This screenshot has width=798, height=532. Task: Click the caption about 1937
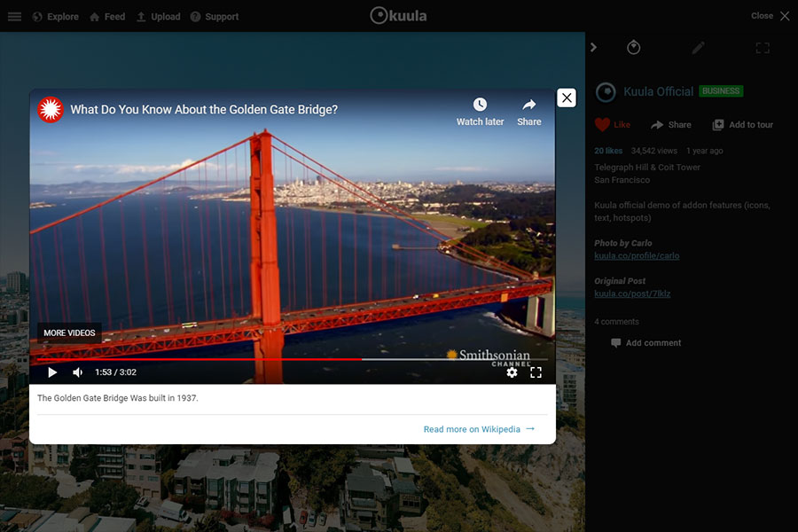pyautogui.click(x=118, y=398)
